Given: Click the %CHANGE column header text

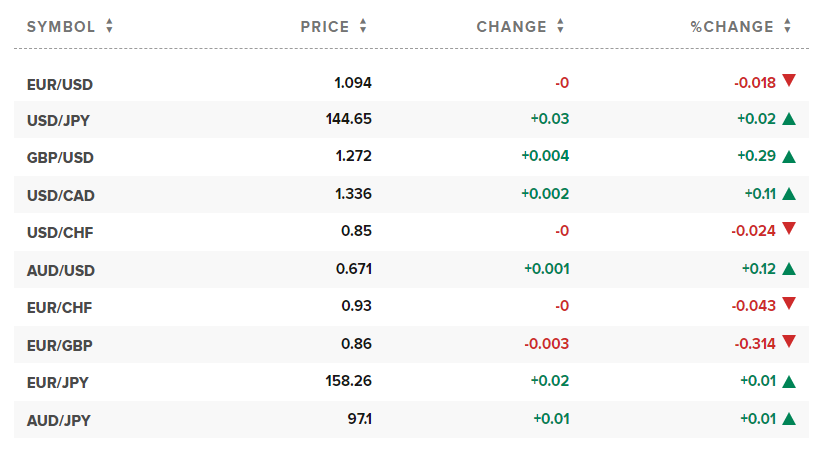Looking at the screenshot, I should [732, 27].
